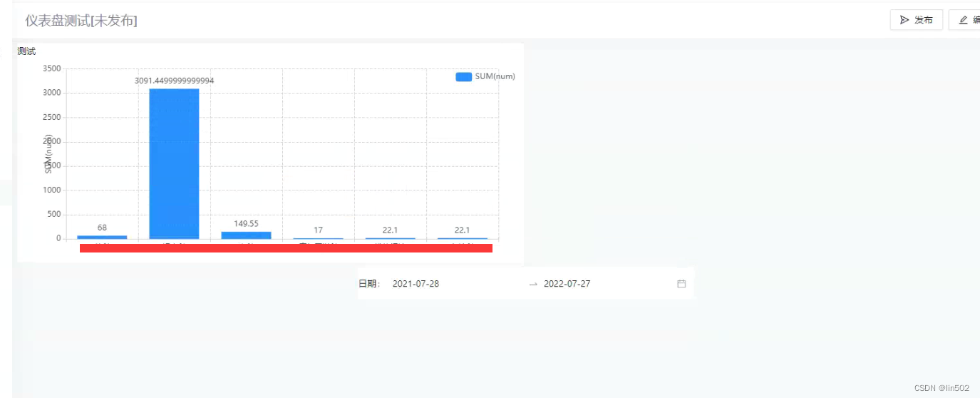Click the edit button with pencil icon
The height and width of the screenshot is (398, 980).
click(964, 20)
